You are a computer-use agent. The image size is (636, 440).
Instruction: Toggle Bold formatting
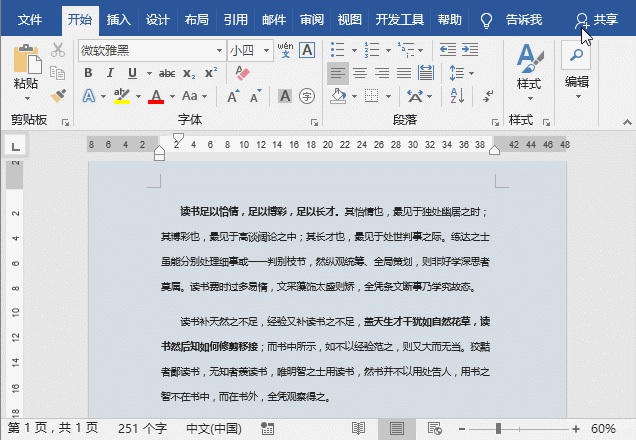click(x=88, y=73)
